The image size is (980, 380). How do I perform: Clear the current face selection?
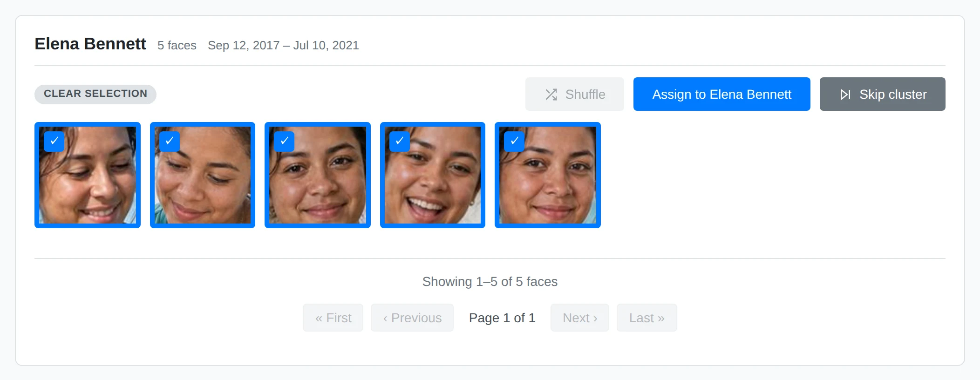click(95, 94)
